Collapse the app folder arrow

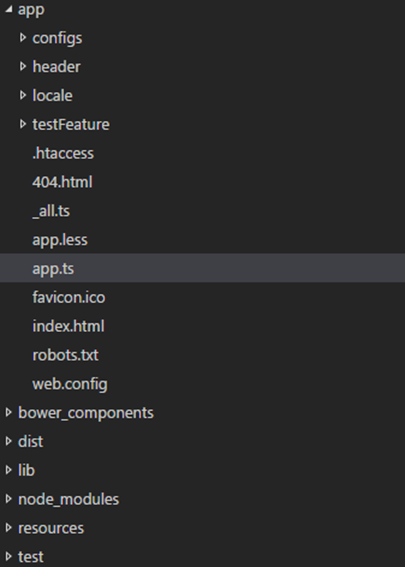point(9,9)
